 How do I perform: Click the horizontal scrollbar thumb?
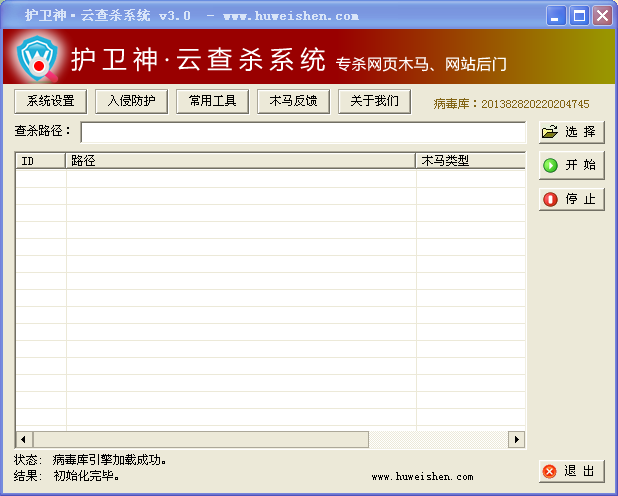[x=201, y=439]
